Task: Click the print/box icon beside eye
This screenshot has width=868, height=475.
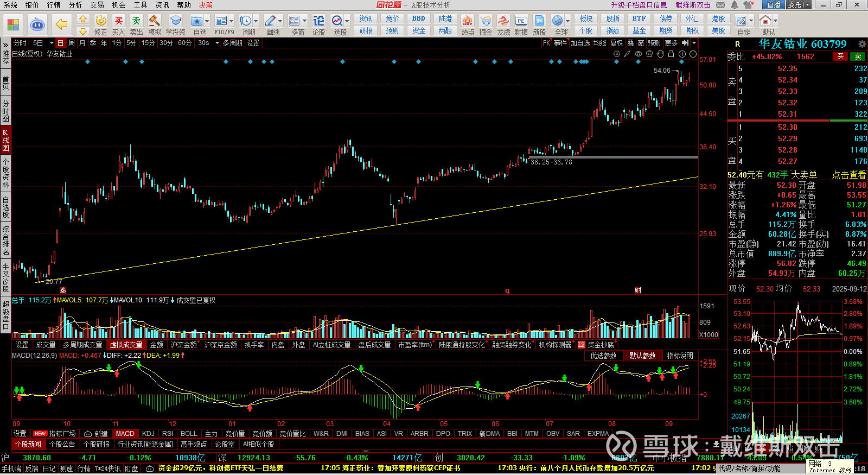Action: click(x=649, y=54)
